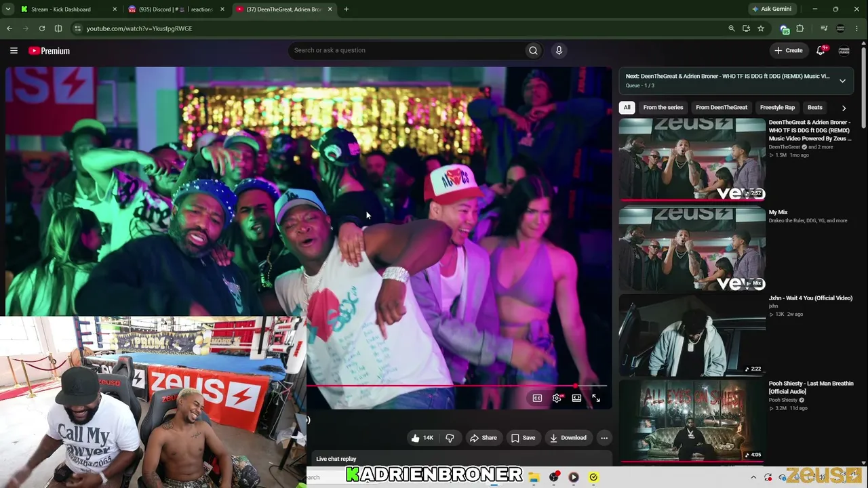Select the All filter chip
The width and height of the screenshot is (868, 488).
(627, 107)
